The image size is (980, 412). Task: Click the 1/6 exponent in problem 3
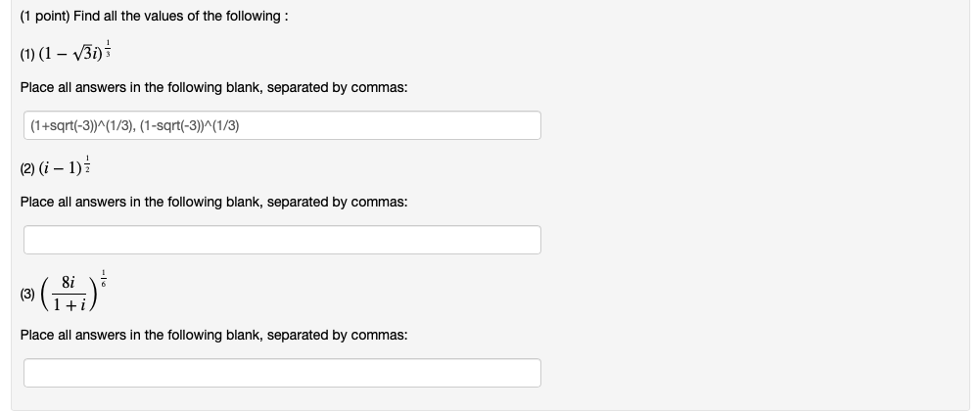117,275
